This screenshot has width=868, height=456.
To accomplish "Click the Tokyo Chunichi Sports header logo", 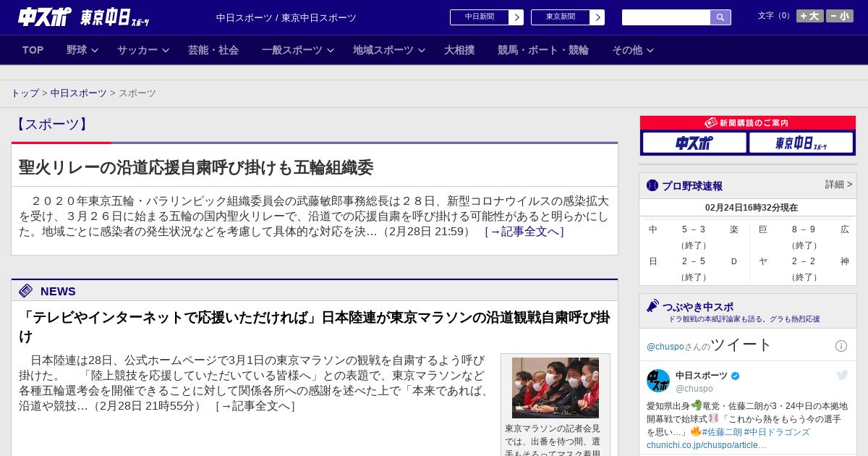I will point(114,17).
